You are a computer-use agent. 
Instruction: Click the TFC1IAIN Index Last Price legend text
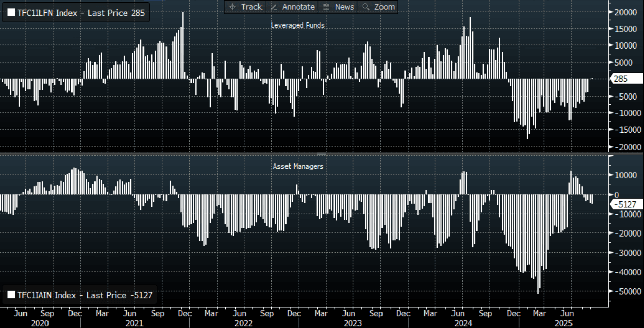tap(84, 295)
